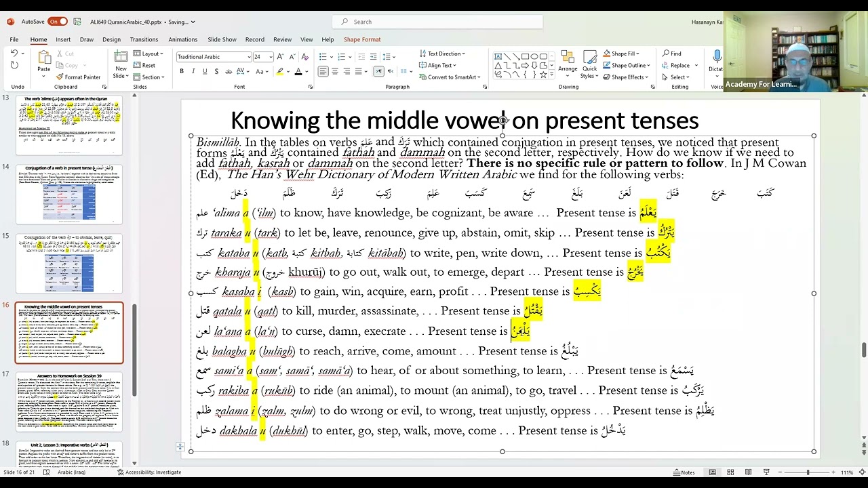868x488 pixels.
Task: Increase the font size
Action: pos(281,57)
